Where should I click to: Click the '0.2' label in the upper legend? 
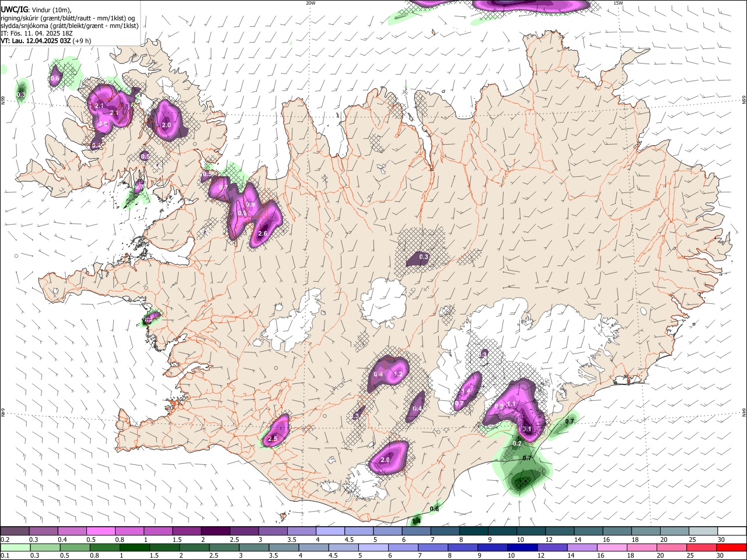coord(5,540)
